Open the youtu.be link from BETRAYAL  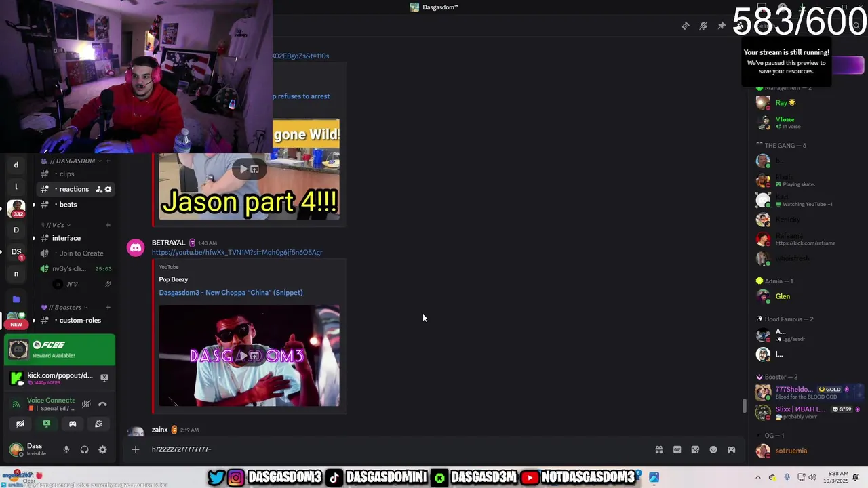pyautogui.click(x=237, y=252)
